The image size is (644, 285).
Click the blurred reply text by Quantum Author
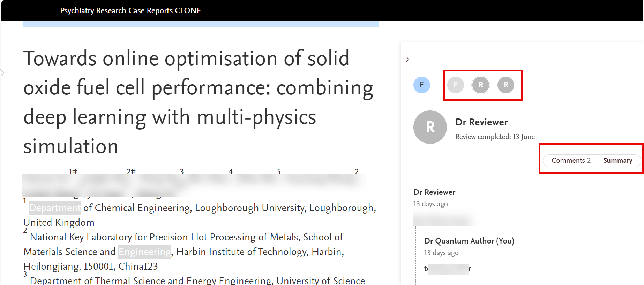tap(448, 269)
